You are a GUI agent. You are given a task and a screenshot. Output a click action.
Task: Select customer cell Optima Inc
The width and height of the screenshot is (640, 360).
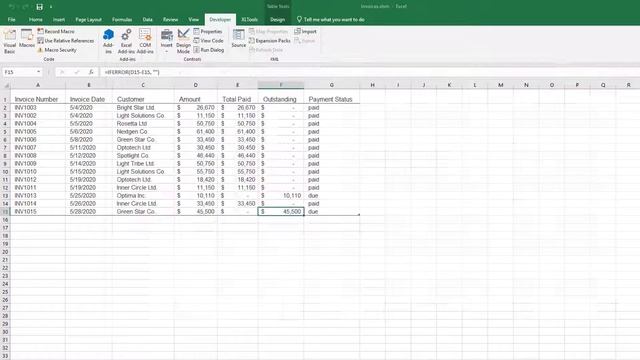point(143,196)
